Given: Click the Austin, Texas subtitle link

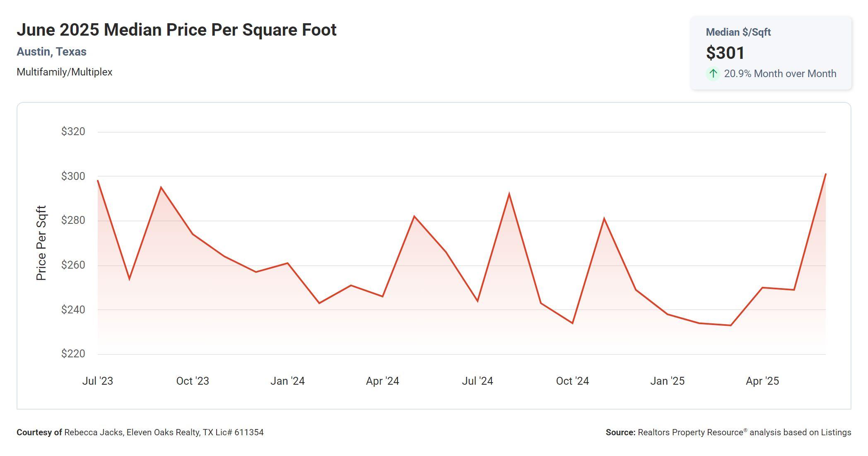Looking at the screenshot, I should pos(51,52).
